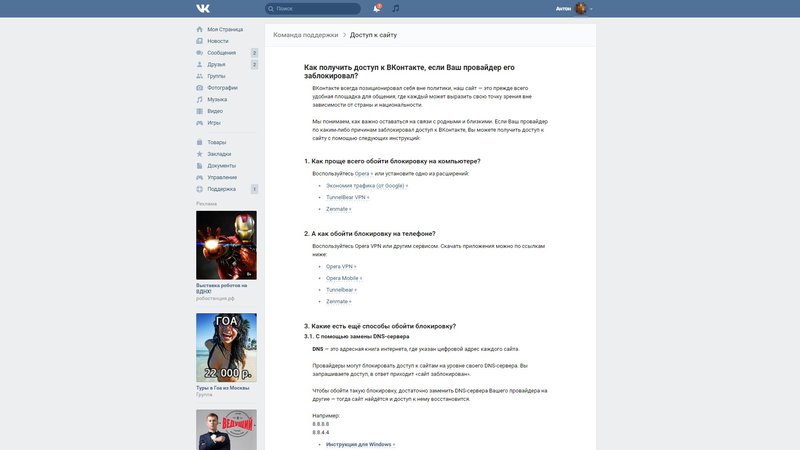Focus the Поиск search field
This screenshot has width=800, height=450.
tap(315, 8)
